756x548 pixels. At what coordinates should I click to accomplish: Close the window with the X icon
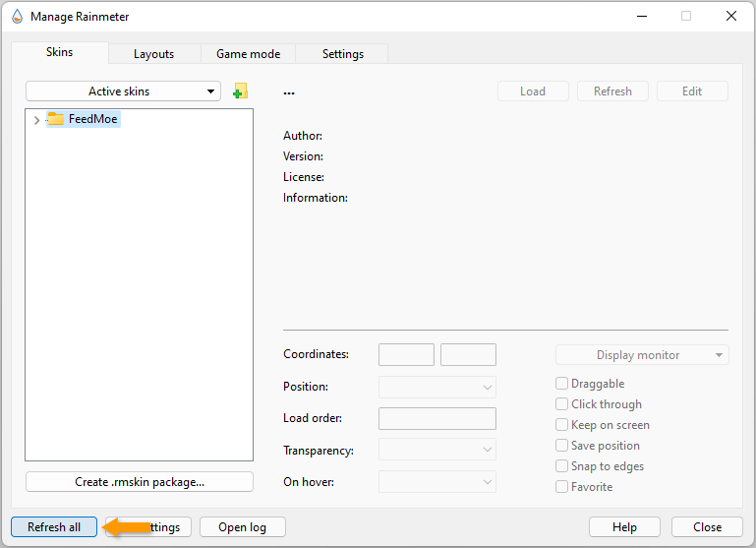730,16
